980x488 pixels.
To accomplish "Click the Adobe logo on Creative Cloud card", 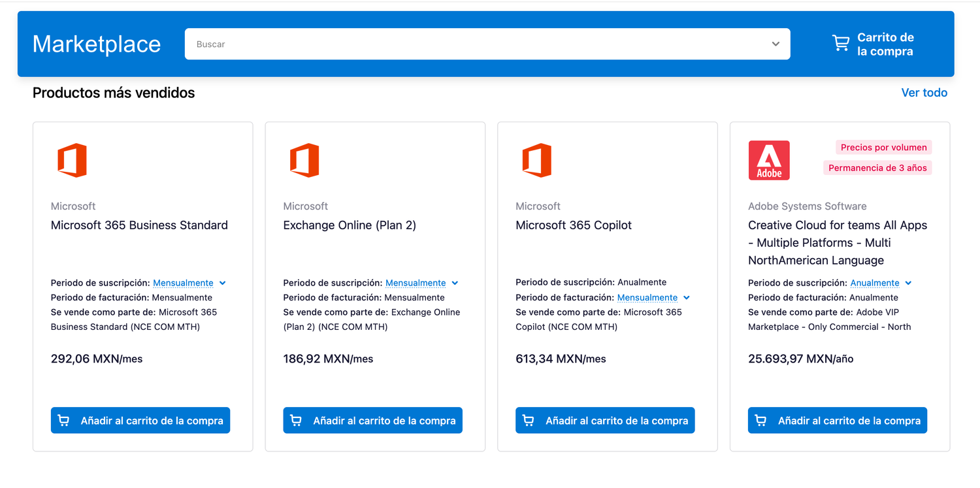I will pos(769,160).
